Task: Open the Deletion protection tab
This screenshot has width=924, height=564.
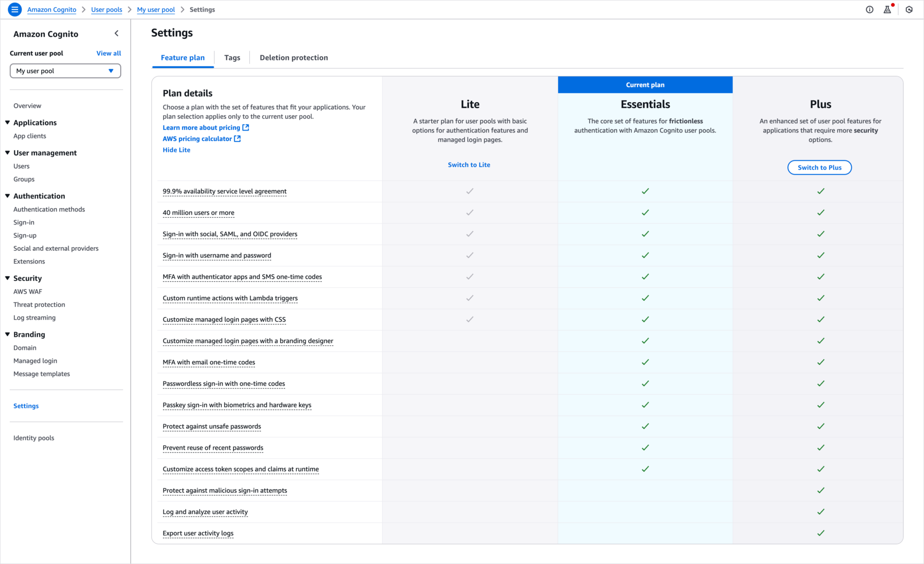Action: [294, 58]
